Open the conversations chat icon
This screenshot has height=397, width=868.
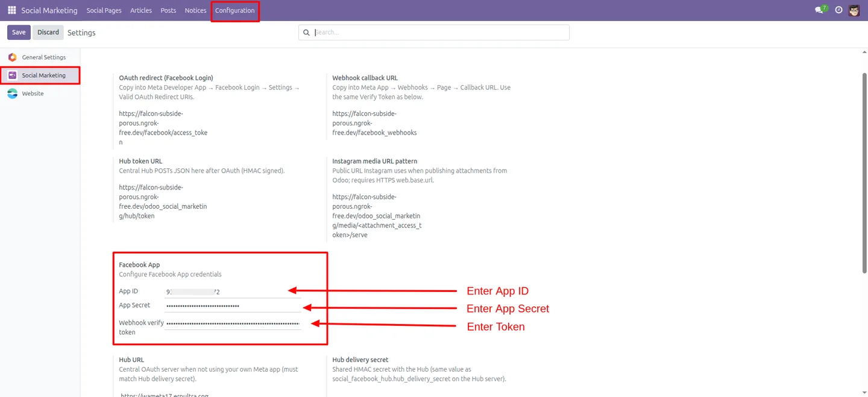pyautogui.click(x=819, y=10)
